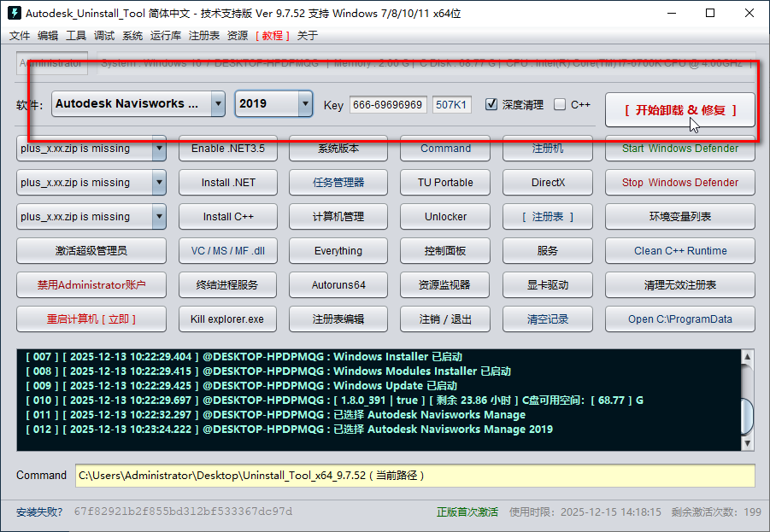Click Install C++ button
The height and width of the screenshot is (532, 770).
(228, 216)
